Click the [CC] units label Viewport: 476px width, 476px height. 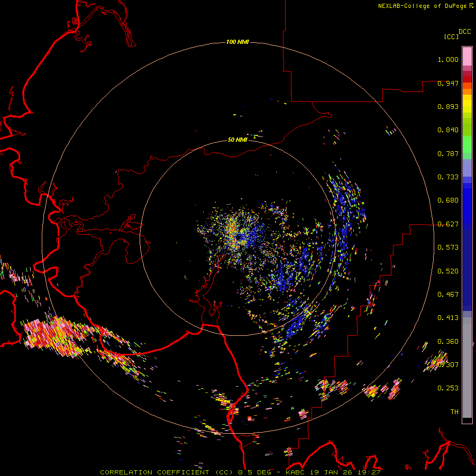pyautogui.click(x=452, y=36)
